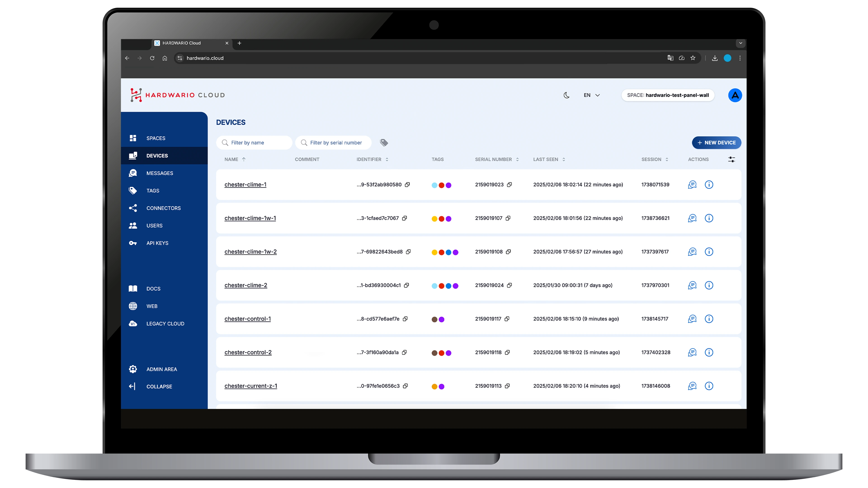This screenshot has width=868, height=488.
Task: Open Admin Area in the sidebar
Action: pos(164,369)
